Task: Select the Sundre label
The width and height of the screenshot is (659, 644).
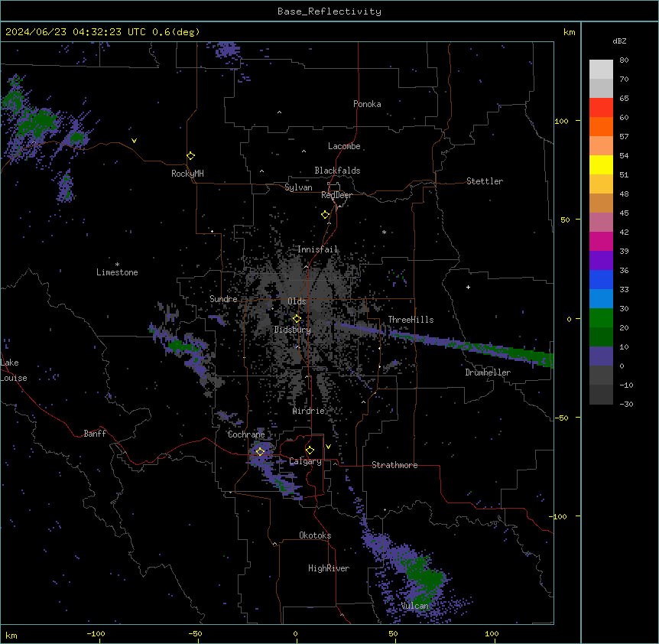Action: tap(223, 299)
